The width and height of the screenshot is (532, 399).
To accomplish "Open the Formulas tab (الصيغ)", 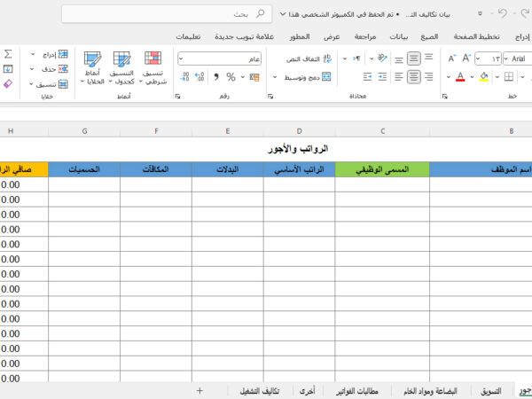I will click(x=429, y=36).
